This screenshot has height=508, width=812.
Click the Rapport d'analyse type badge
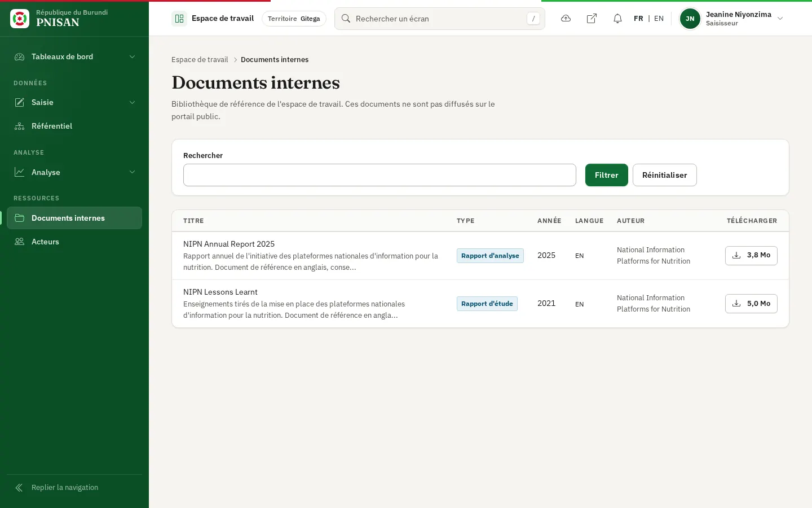point(490,256)
